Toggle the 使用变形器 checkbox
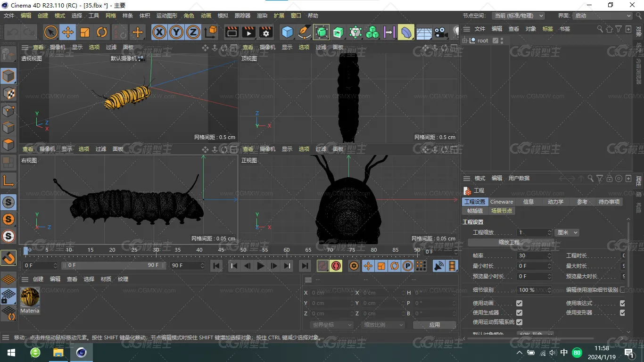The height and width of the screenshot is (362, 644). coord(622,313)
